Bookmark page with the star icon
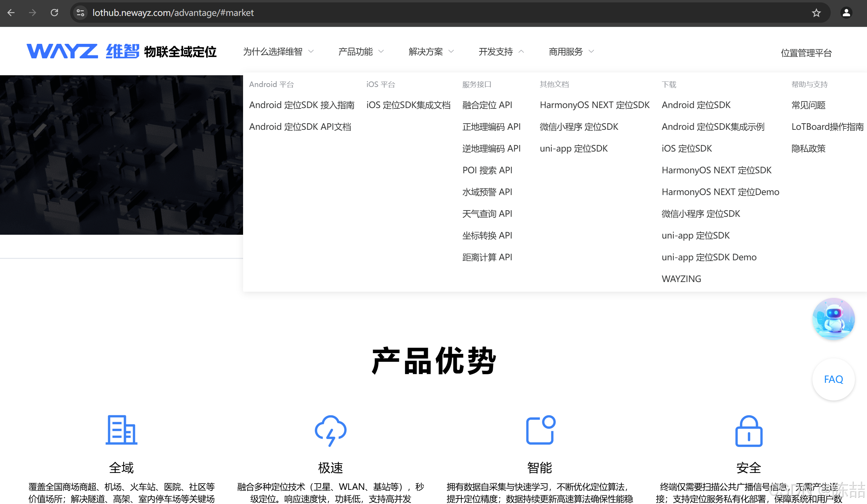The image size is (867, 504). 816,13
